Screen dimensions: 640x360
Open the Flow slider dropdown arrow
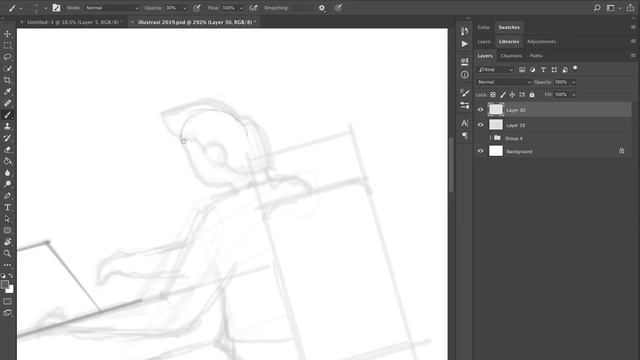pyautogui.click(x=241, y=8)
